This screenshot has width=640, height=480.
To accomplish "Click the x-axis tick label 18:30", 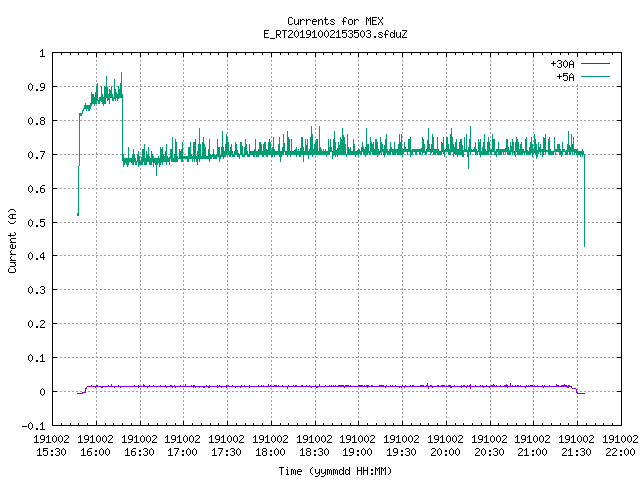I will coord(314,452).
